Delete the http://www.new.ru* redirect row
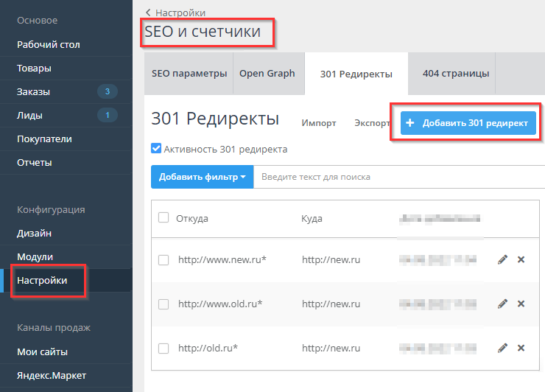 [521, 259]
